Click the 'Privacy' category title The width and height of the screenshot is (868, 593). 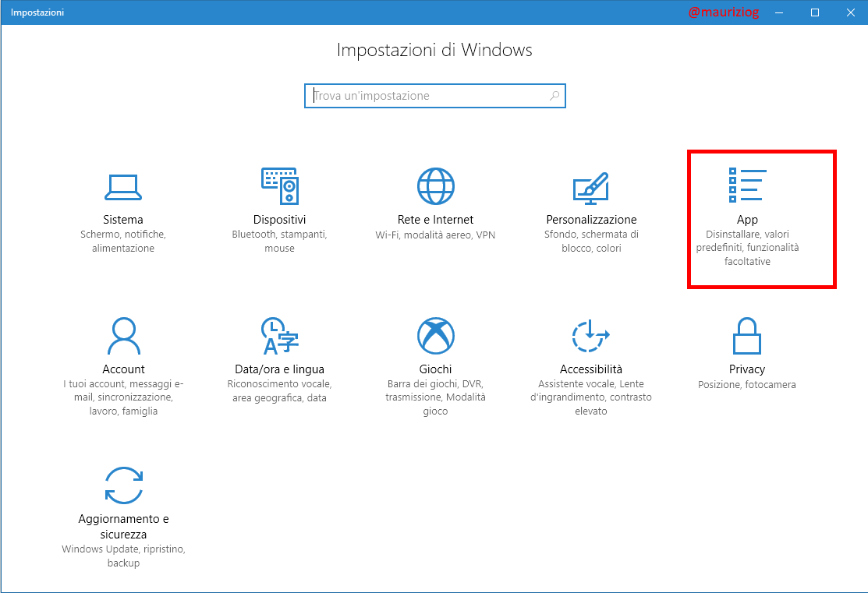(747, 369)
